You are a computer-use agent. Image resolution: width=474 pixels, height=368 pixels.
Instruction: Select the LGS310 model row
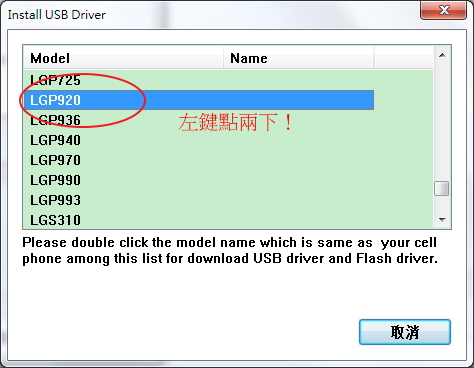click(x=199, y=220)
